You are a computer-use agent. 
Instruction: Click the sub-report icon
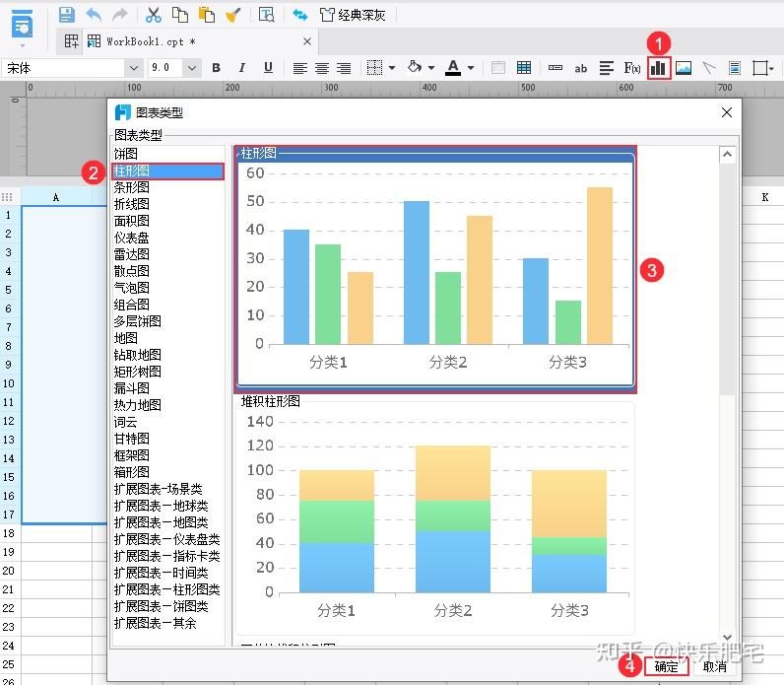[734, 68]
